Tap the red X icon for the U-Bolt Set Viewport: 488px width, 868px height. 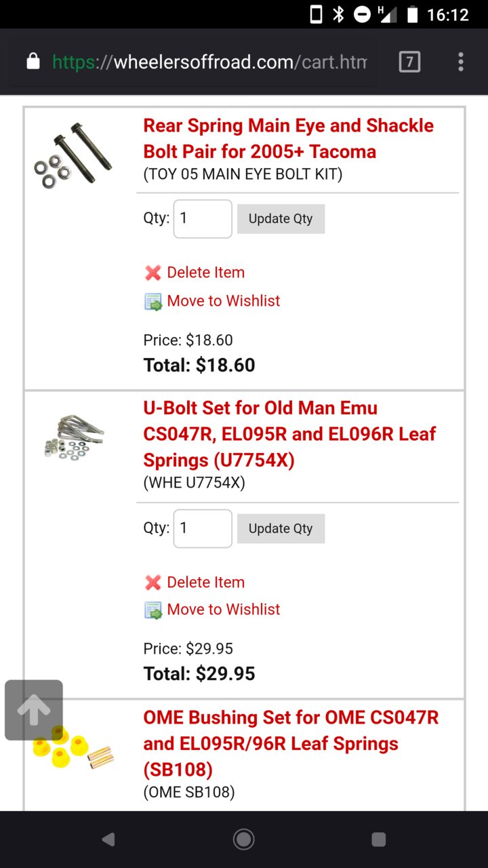click(153, 583)
